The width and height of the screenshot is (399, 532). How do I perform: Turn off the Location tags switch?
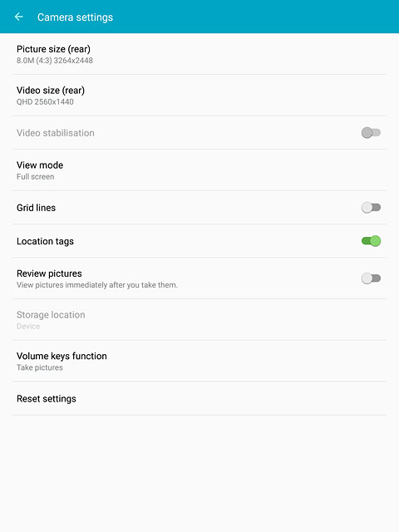coord(371,241)
